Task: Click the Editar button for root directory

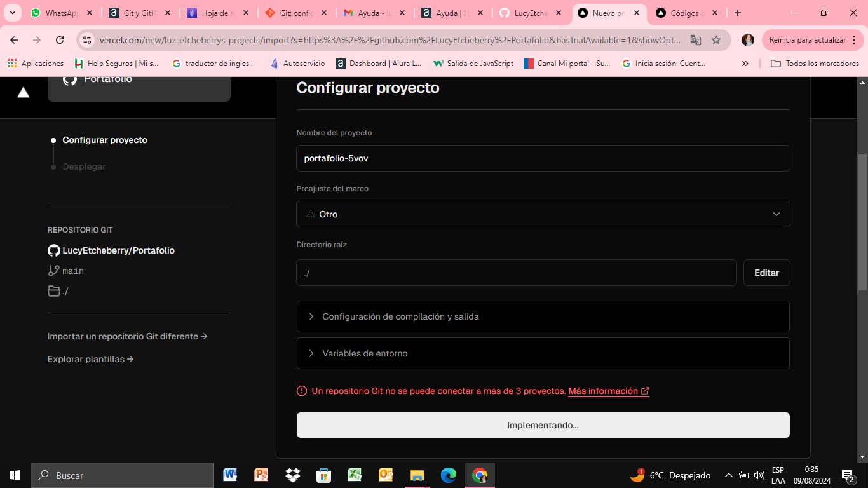Action: pos(766,273)
